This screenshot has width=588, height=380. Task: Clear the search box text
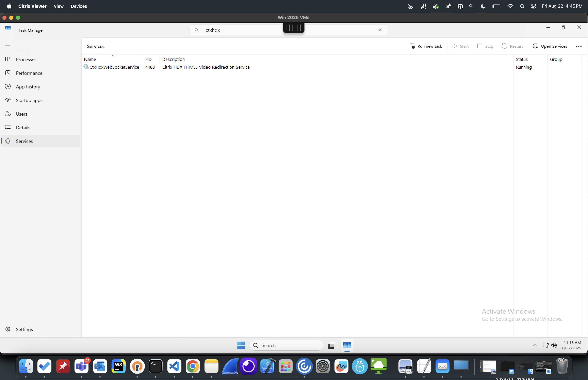click(x=380, y=30)
